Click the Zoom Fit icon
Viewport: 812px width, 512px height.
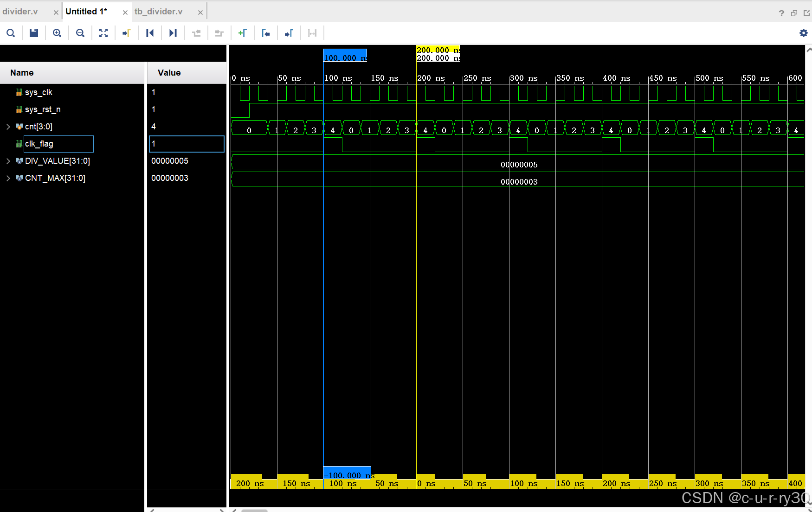click(103, 33)
